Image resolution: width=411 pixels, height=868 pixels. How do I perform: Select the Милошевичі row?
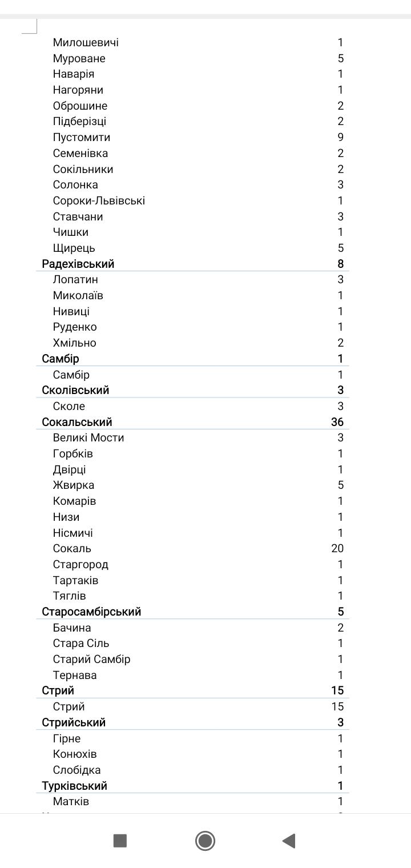point(86,42)
